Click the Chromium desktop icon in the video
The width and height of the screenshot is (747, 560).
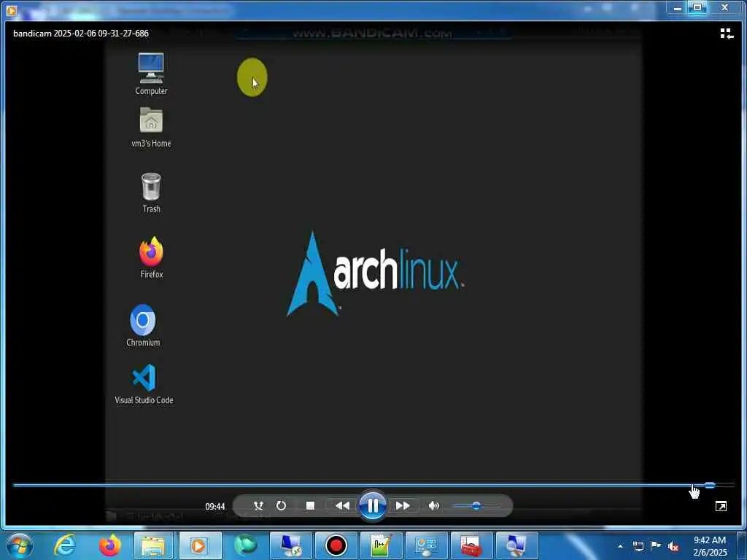pyautogui.click(x=143, y=326)
